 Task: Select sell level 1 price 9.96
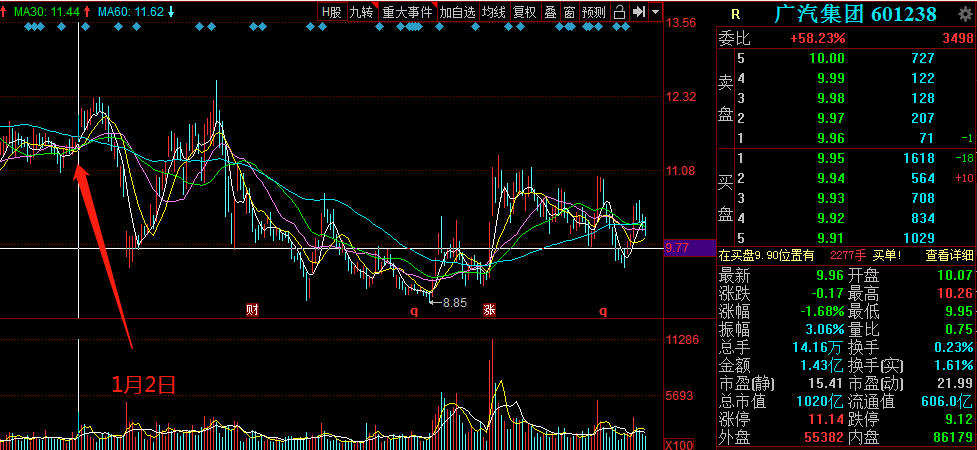click(832, 138)
